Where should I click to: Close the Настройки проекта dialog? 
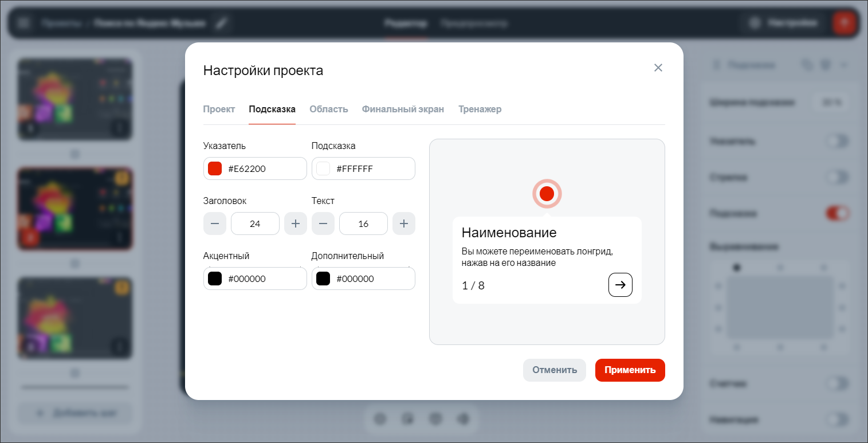point(658,68)
